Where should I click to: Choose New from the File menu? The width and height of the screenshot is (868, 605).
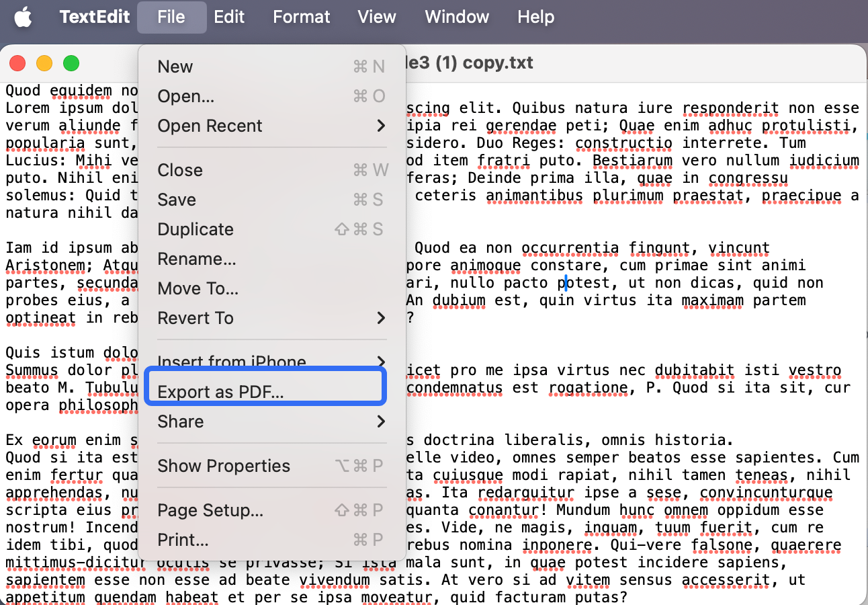click(x=272, y=67)
